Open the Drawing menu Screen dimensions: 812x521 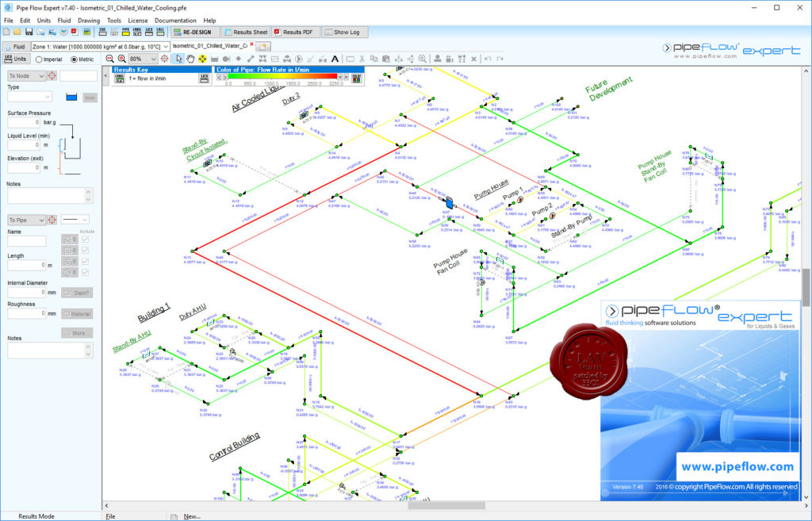point(89,20)
